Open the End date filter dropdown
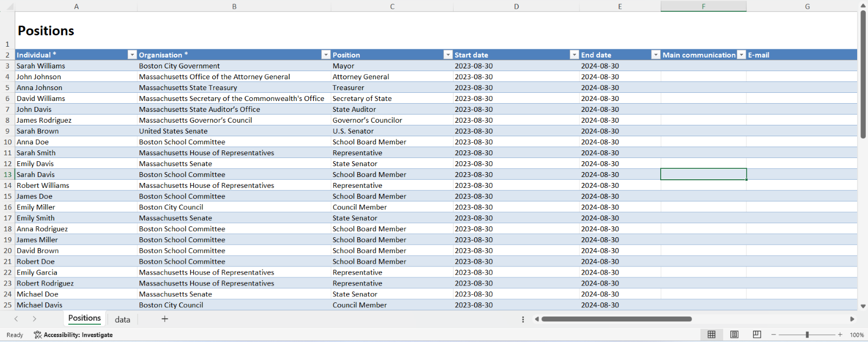The width and height of the screenshot is (868, 342). [x=656, y=55]
